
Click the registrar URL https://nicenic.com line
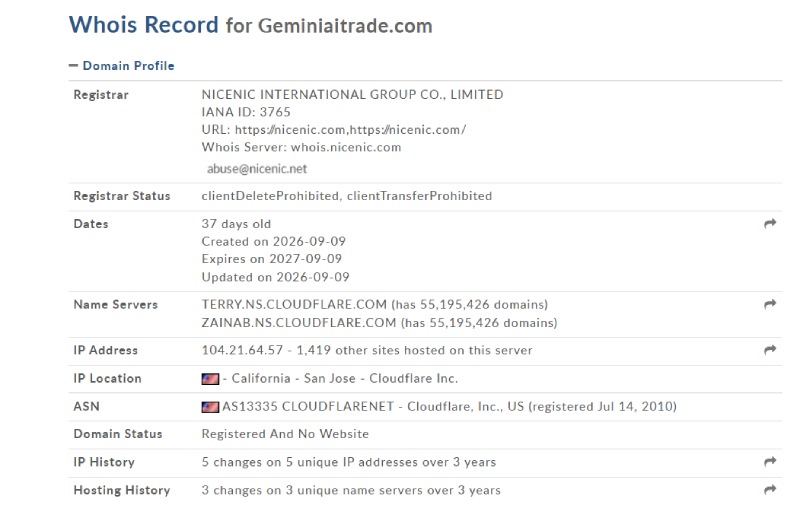click(x=334, y=130)
